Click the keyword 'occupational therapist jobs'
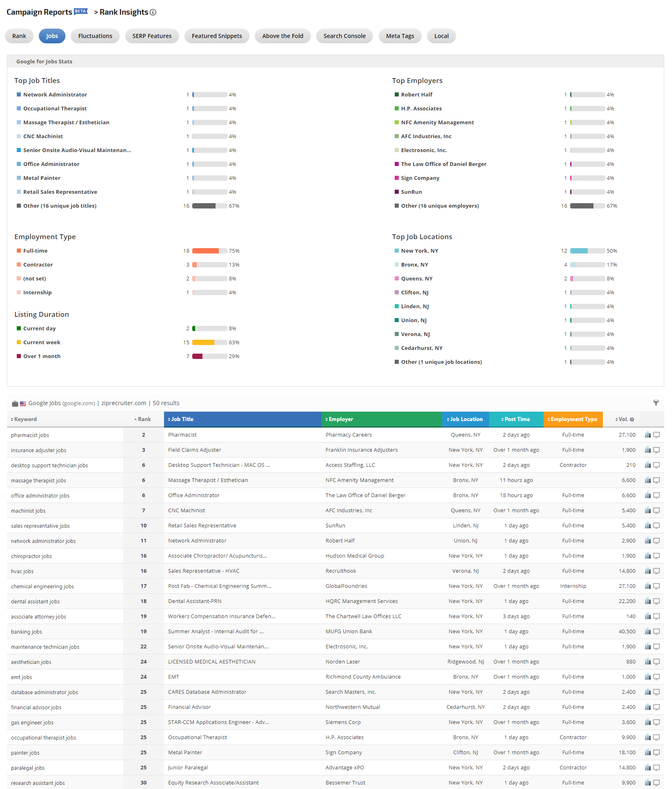Image resolution: width=672 pixels, height=789 pixels. [43, 737]
